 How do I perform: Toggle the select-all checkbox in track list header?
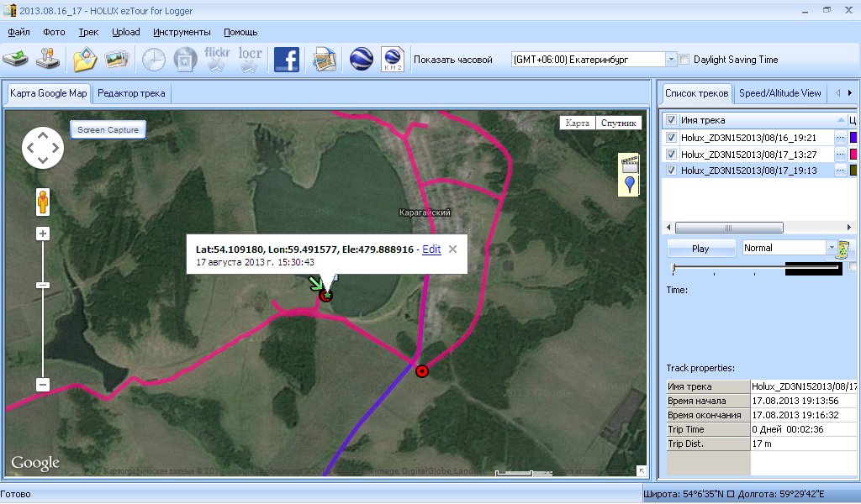(x=671, y=120)
